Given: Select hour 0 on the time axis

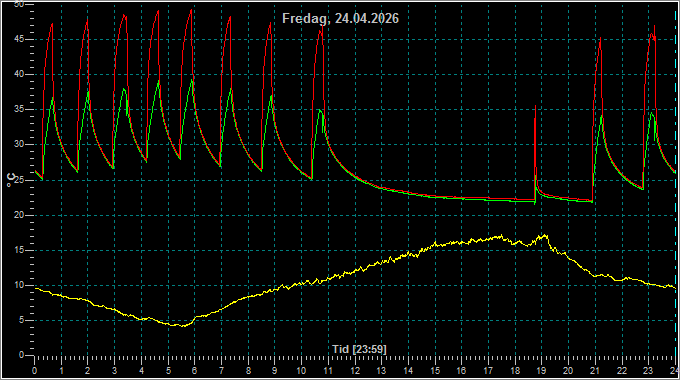Looking at the screenshot, I should 35,371.
